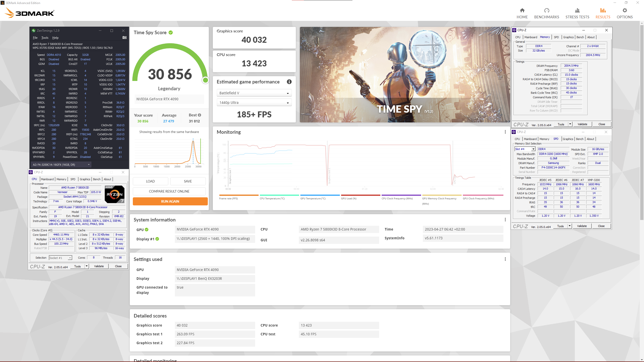
Task: Click the 3DMark logo
Action: click(29, 13)
